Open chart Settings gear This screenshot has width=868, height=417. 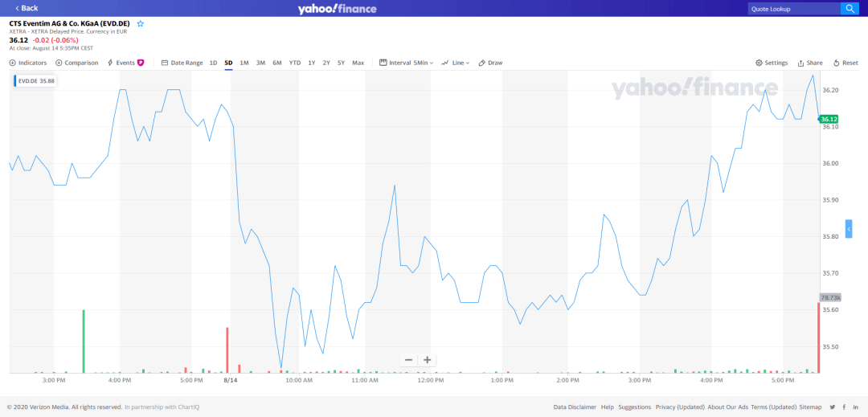click(772, 63)
